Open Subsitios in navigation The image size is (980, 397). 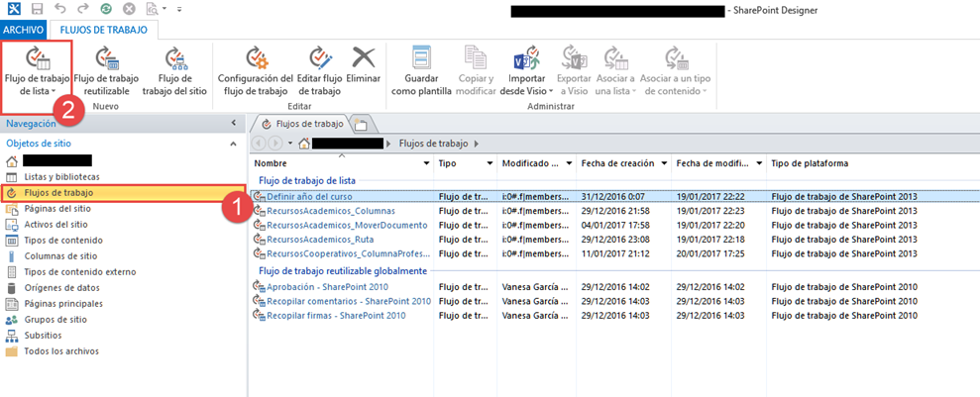(42, 336)
